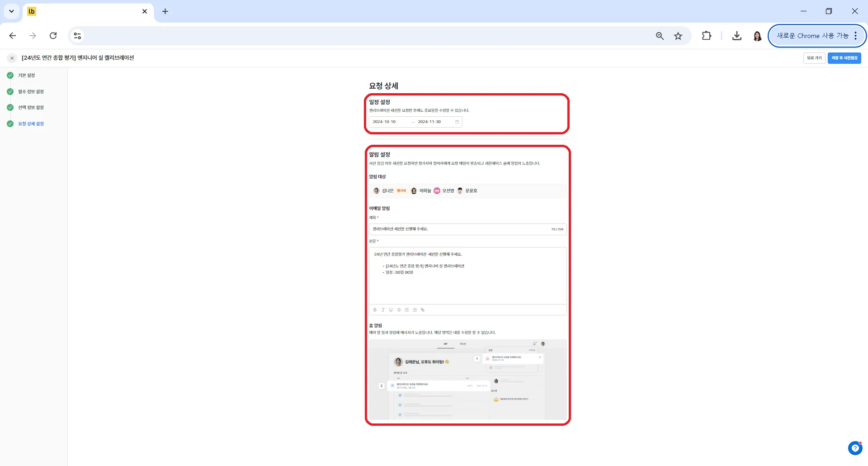Image resolution: width=868 pixels, height=466 pixels.
Task: Go back with browser back arrow
Action: coord(13,36)
